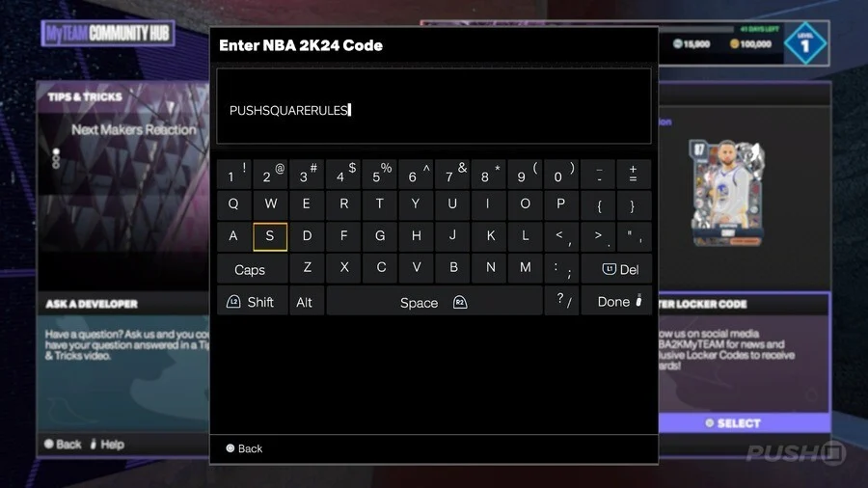
Task: Toggle the Shift key with L2 icon
Action: click(x=252, y=302)
